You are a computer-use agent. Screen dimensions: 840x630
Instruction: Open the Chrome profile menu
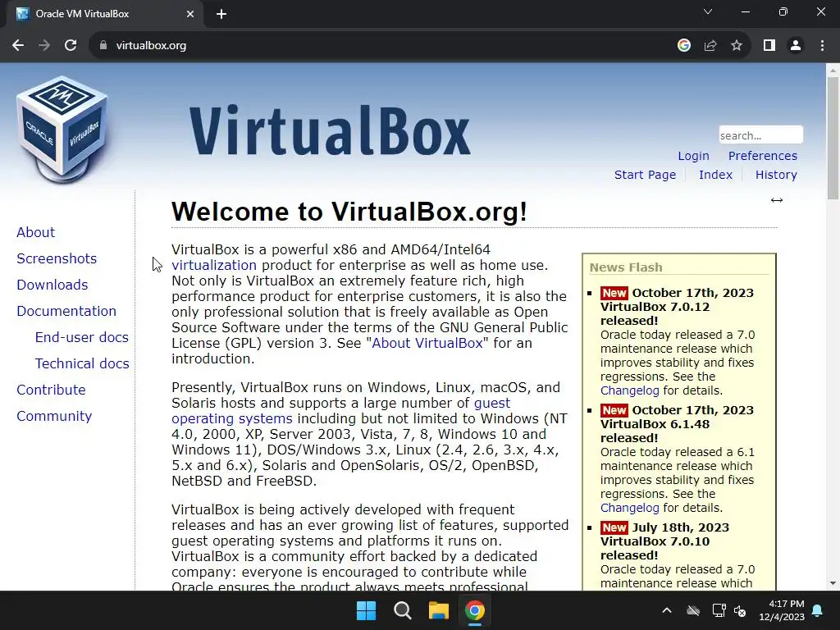(x=796, y=46)
